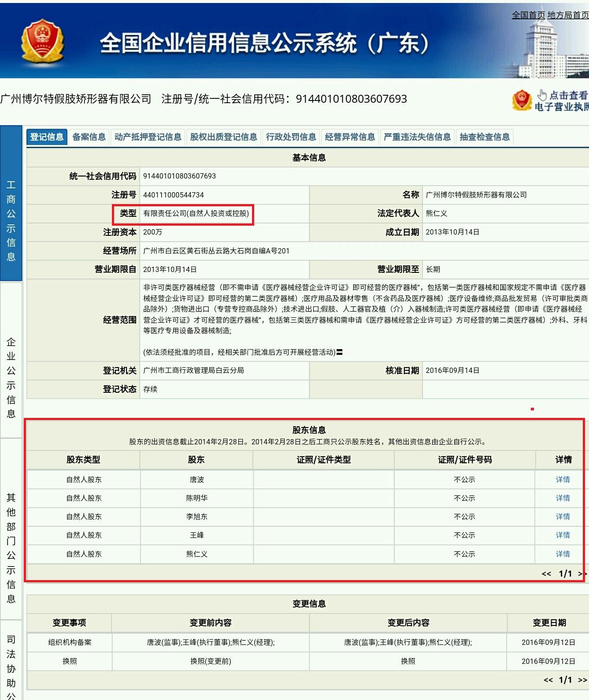Go to previous page of 变更信息 table
This screenshot has height=700, width=589.
coord(548,680)
